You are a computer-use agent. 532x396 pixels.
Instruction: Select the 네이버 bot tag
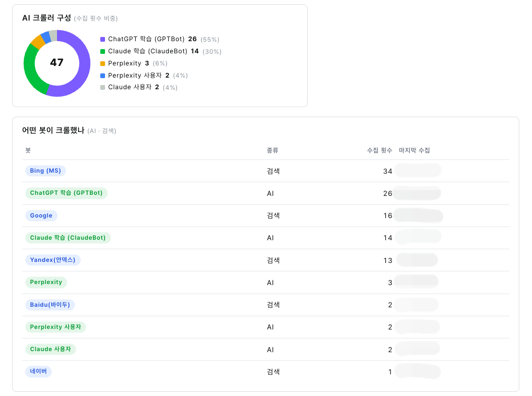39,371
